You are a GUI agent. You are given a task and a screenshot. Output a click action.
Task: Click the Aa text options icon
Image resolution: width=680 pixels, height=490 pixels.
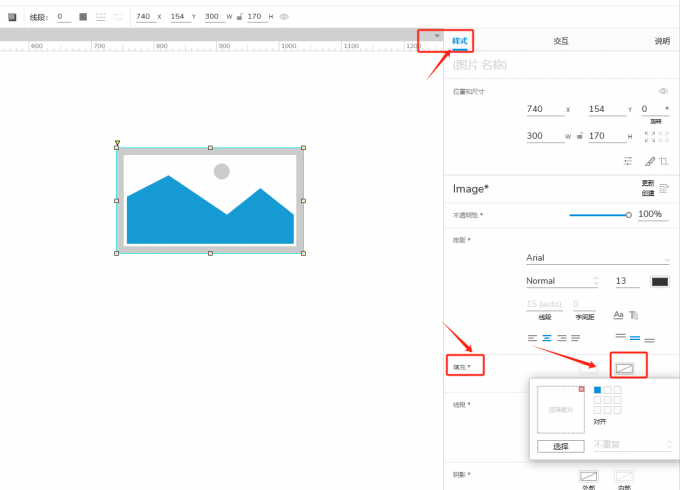point(619,315)
